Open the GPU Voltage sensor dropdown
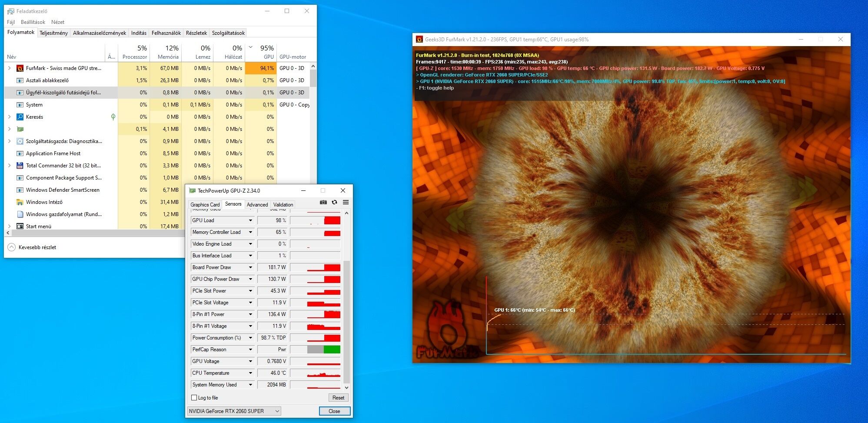Screen dimensions: 868x423 (x=250, y=361)
